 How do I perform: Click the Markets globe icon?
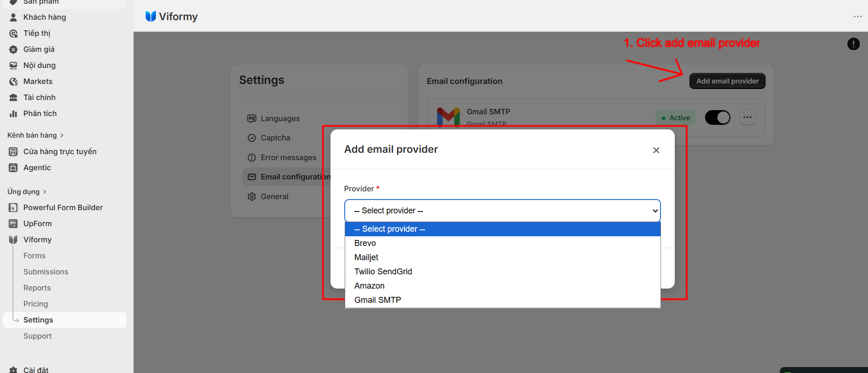point(13,81)
